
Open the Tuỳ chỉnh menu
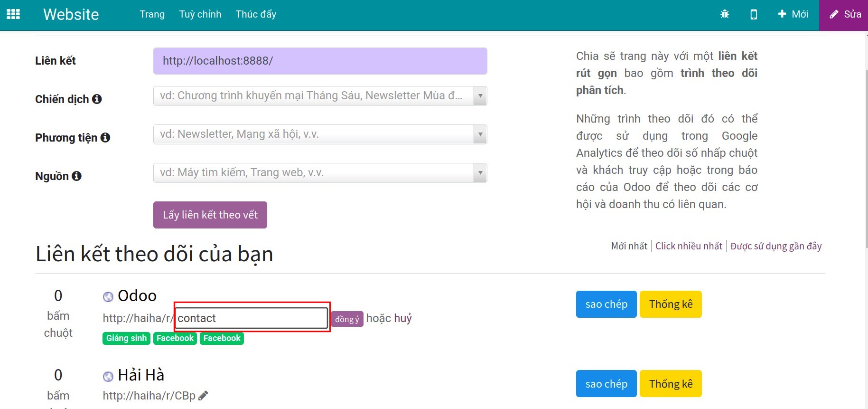coord(200,14)
